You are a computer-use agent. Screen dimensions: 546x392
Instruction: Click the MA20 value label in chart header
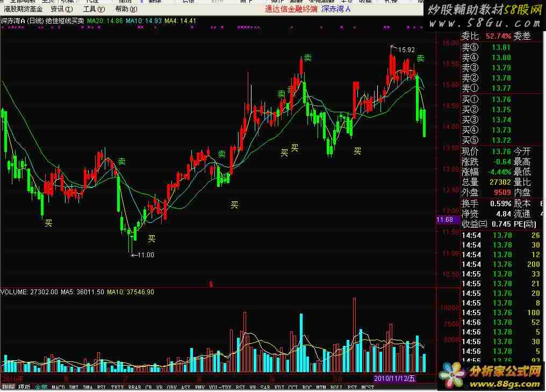click(x=105, y=21)
